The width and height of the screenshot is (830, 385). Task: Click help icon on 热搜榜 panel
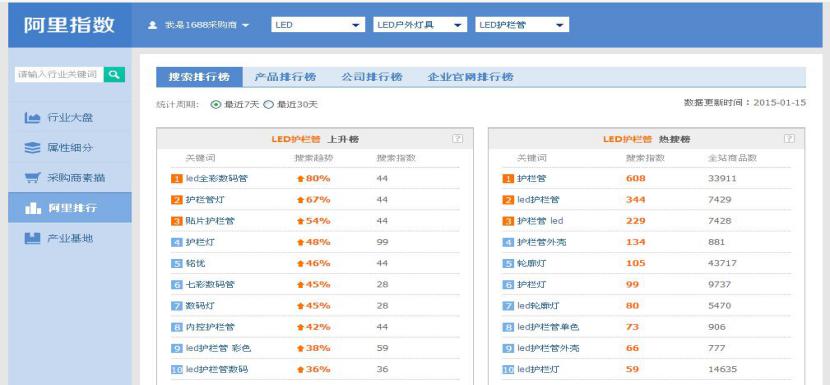(789, 139)
